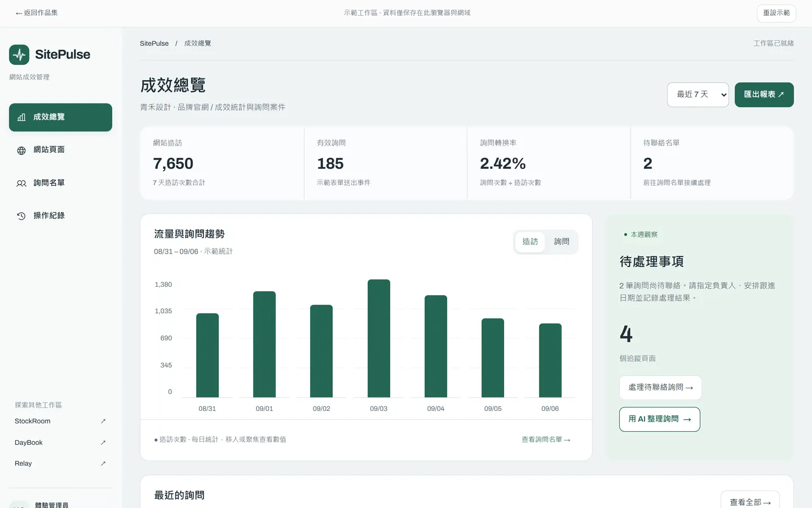
Task: Follow the 查看詢問名單 link
Action: coord(546,440)
